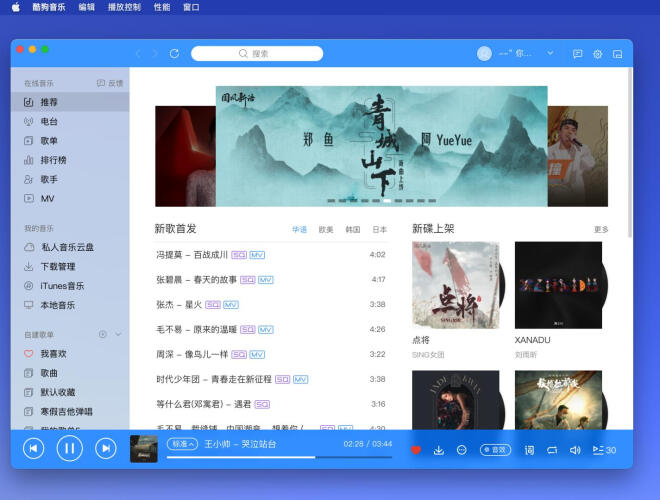
Task: Open the 电台 radio section
Action: coord(70,122)
